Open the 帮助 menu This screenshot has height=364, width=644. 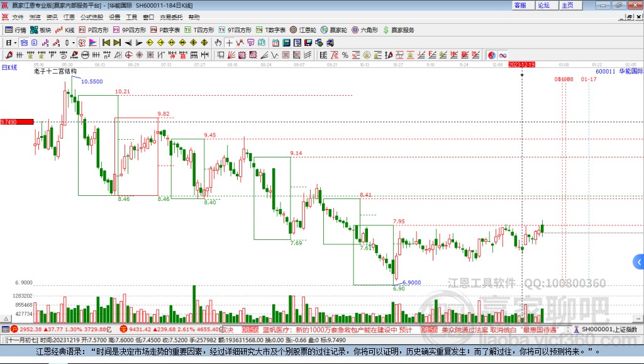tap(194, 17)
